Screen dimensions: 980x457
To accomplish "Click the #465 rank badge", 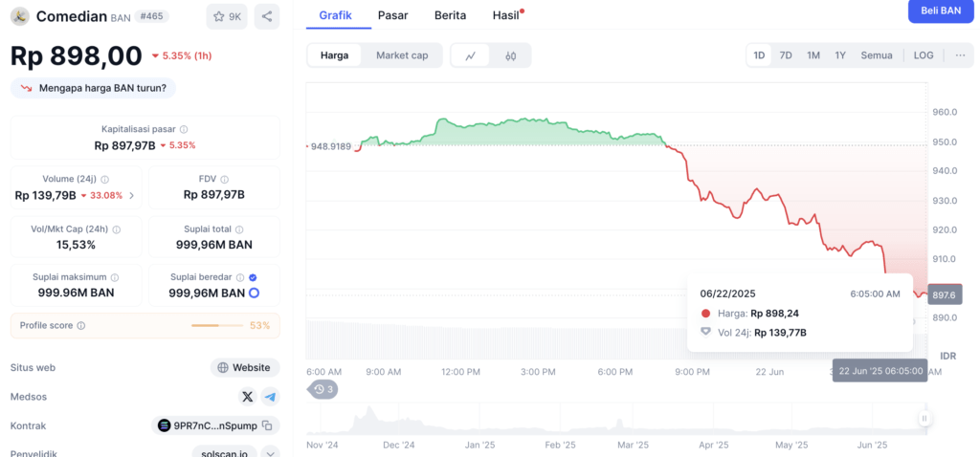I will click(x=151, y=16).
